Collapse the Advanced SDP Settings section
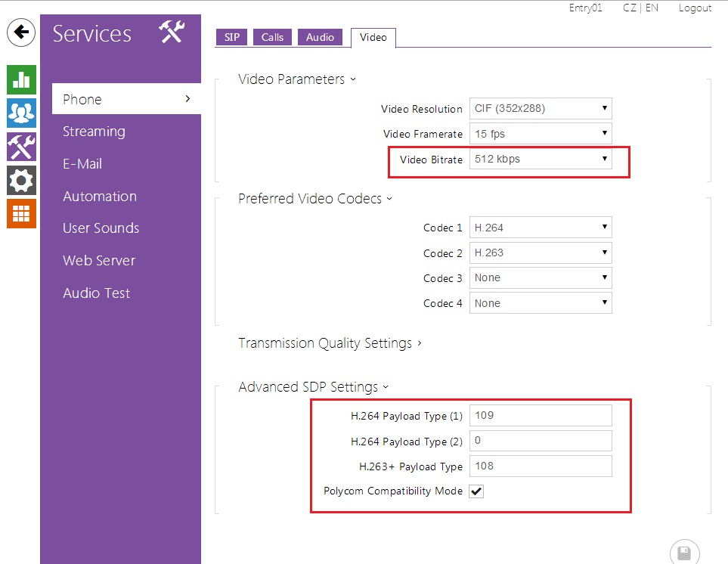This screenshot has width=728, height=564. (x=313, y=387)
